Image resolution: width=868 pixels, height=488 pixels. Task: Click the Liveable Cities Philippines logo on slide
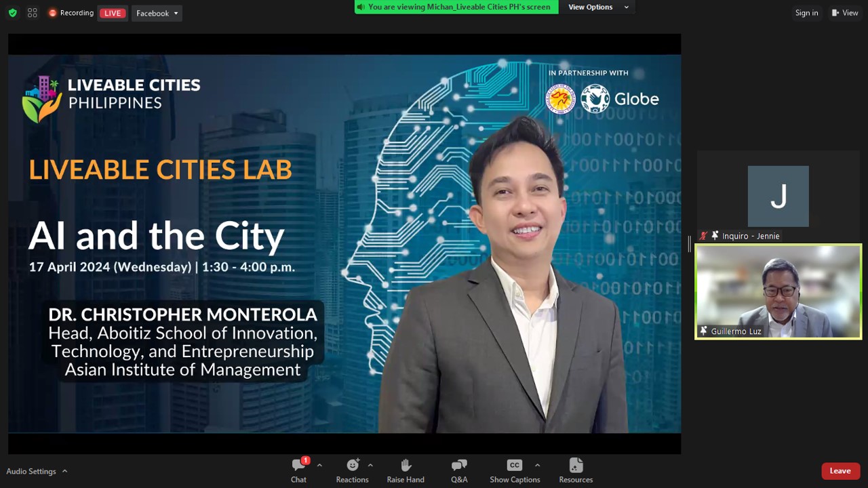point(111,98)
